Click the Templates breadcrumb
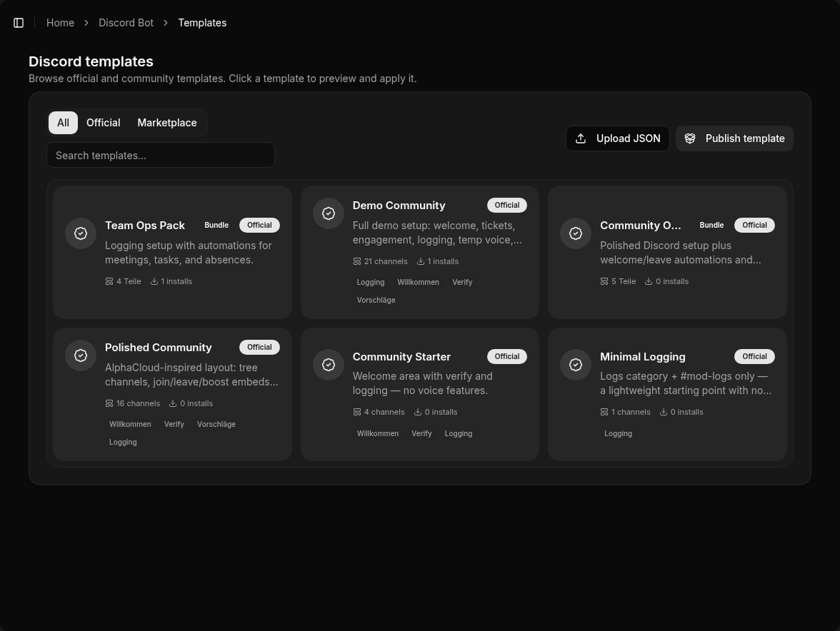 202,23
